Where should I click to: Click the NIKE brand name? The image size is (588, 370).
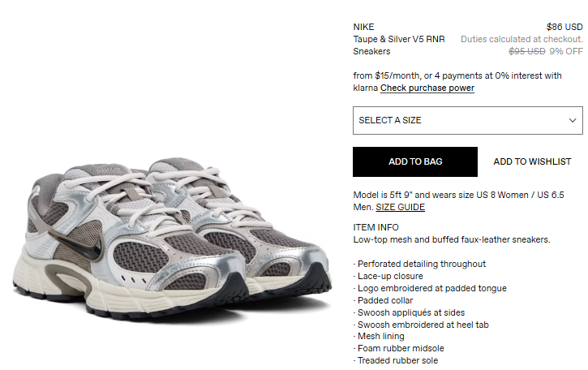pyautogui.click(x=363, y=27)
